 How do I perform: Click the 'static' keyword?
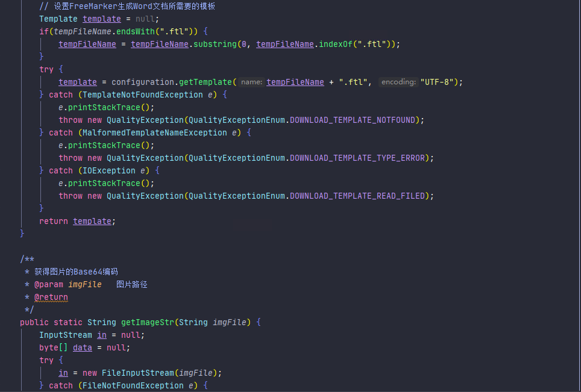(x=68, y=322)
